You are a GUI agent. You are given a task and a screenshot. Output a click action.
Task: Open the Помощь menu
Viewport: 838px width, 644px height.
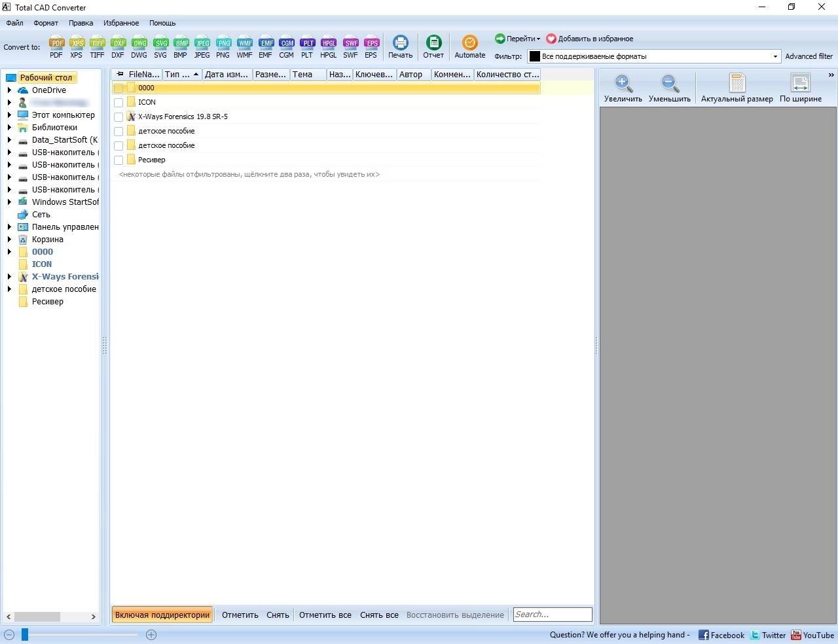(162, 23)
